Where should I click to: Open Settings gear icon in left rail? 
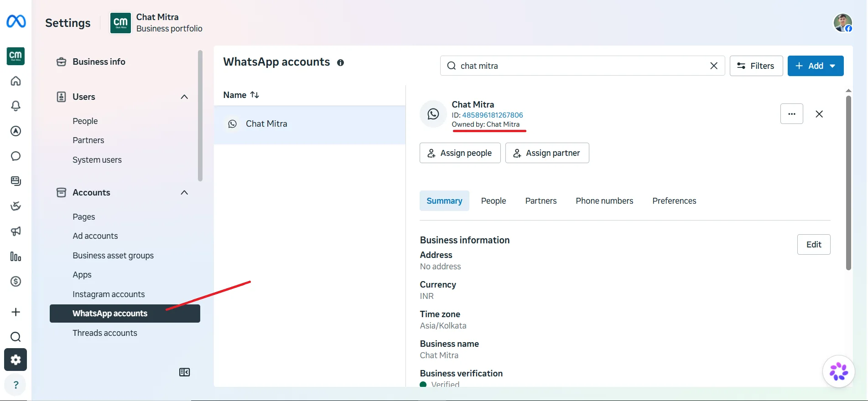16,360
